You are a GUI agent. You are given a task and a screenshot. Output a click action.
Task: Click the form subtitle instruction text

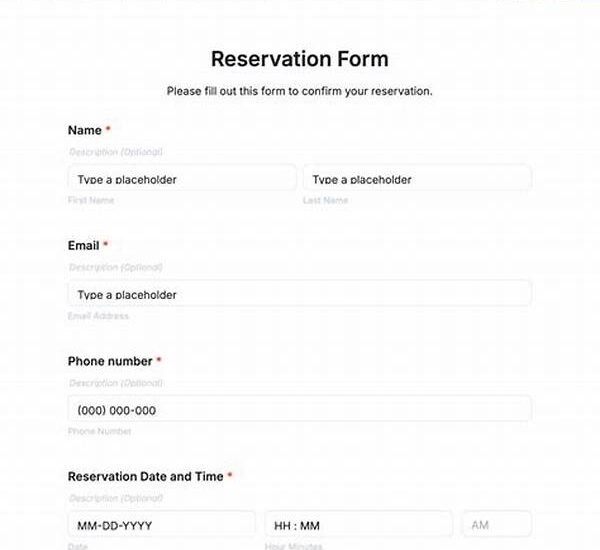(x=300, y=91)
